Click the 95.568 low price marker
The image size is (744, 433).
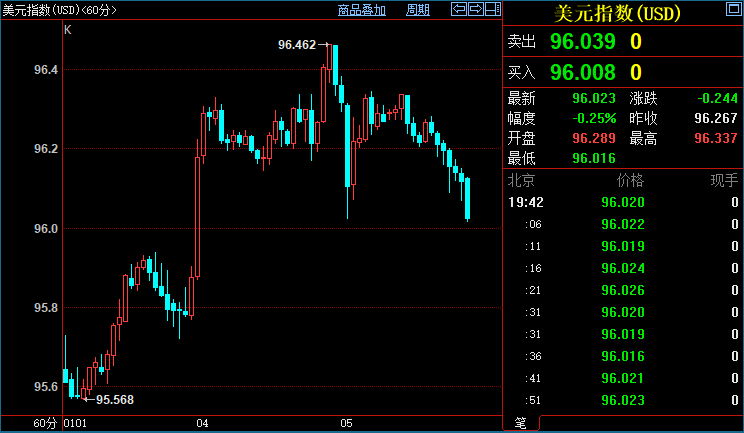pyautogui.click(x=114, y=400)
